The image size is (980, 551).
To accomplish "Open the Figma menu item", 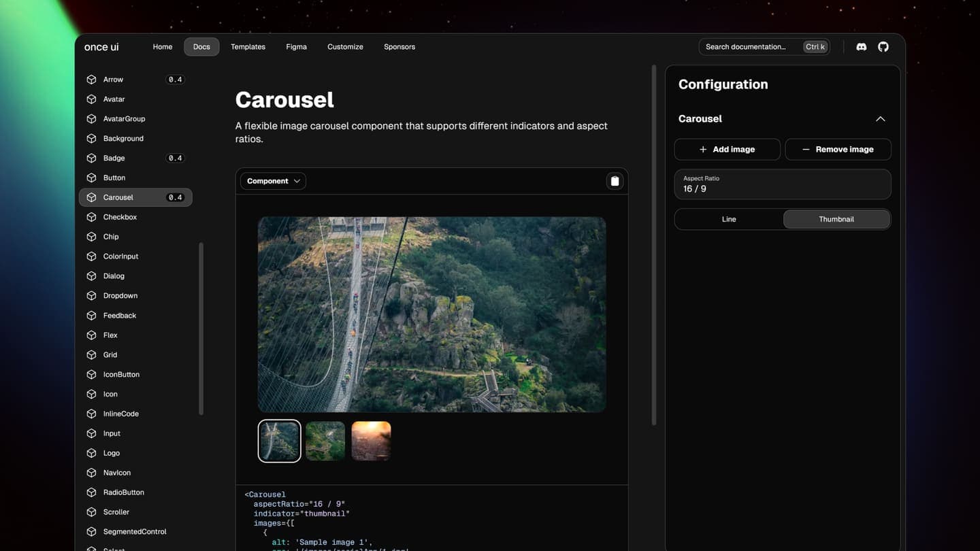I will tap(296, 46).
